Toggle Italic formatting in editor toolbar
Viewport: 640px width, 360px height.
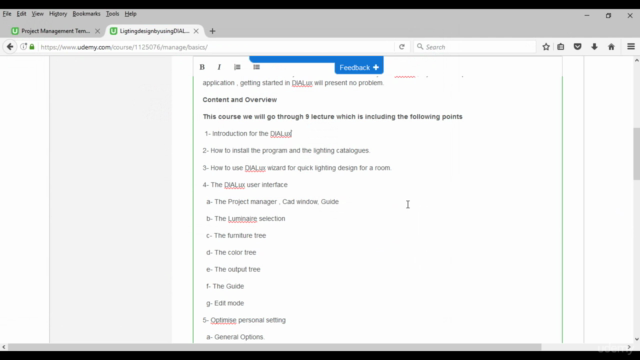[x=219, y=67]
